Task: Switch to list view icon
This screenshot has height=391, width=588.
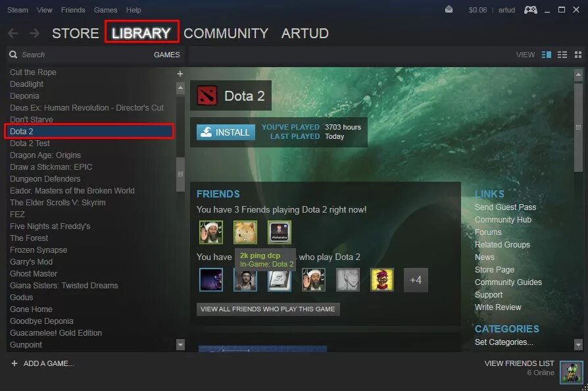Action: pyautogui.click(x=562, y=55)
